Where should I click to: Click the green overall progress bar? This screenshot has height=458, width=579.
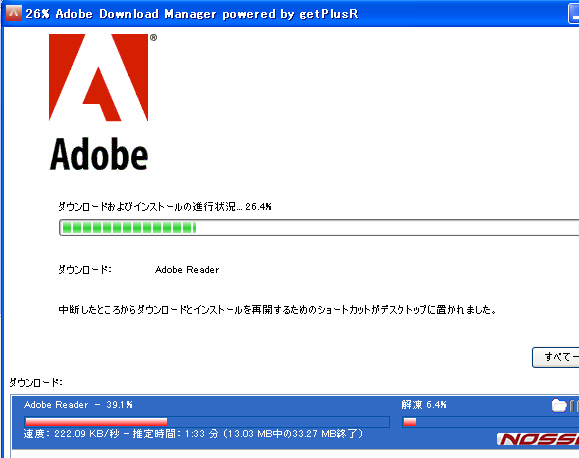tap(319, 228)
